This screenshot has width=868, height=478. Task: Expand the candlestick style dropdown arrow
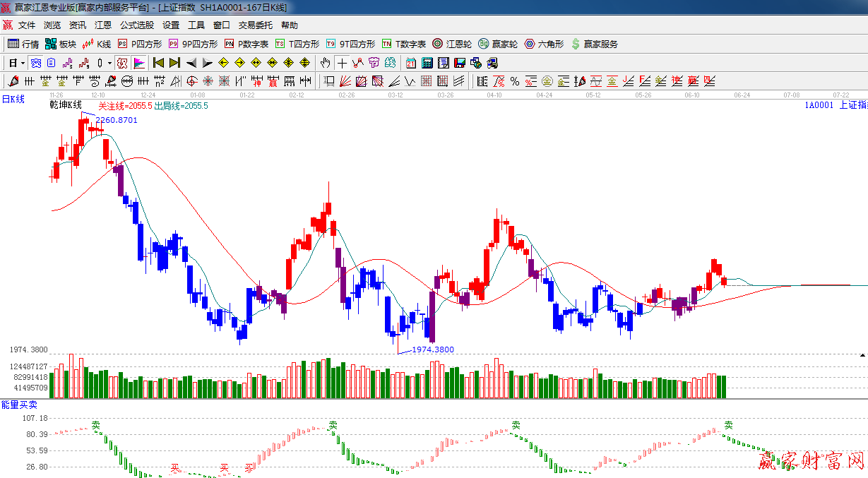point(109,63)
